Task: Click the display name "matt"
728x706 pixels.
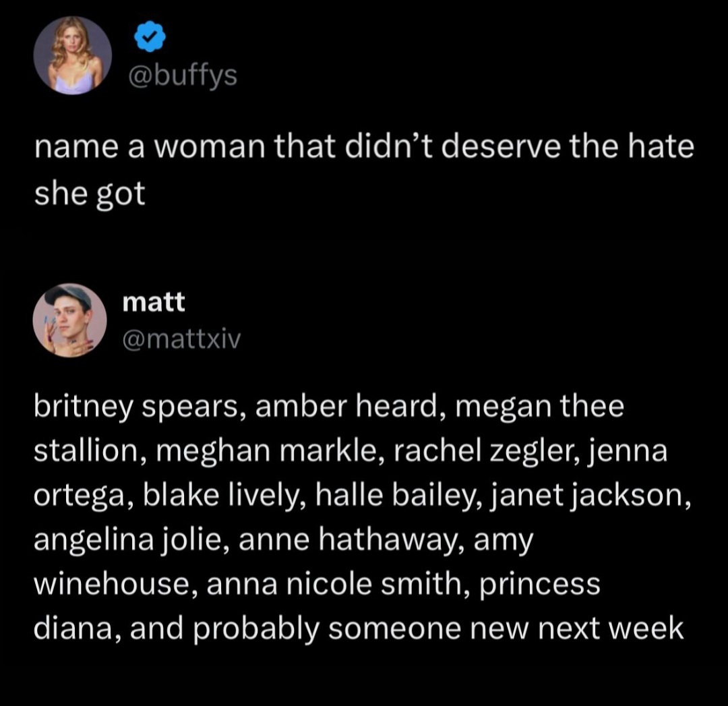Action: click(154, 302)
